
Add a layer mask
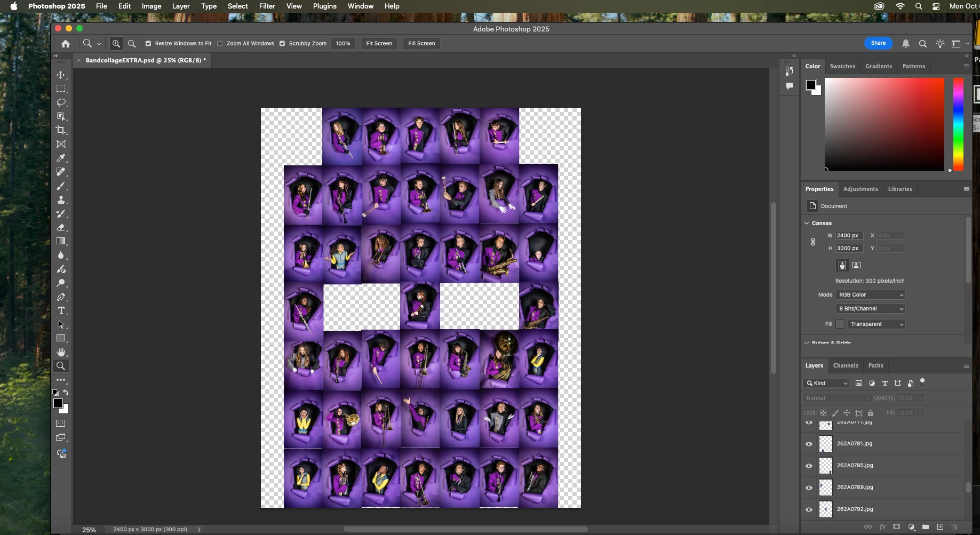[x=896, y=527]
